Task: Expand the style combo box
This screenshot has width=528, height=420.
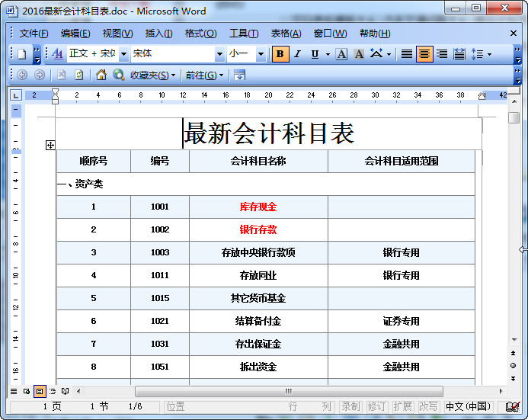Action: pos(124,54)
